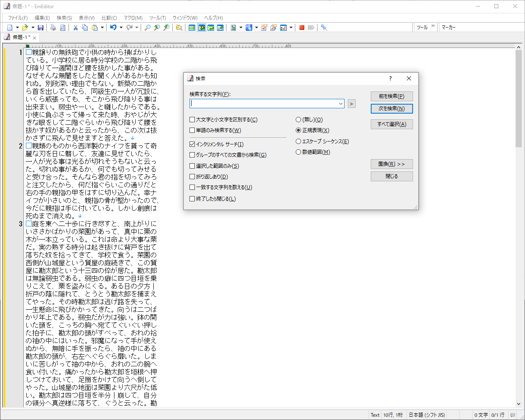Viewport: 525px width, 420px height.
Task: Open a file using the Open folder icon
Action: (26, 27)
